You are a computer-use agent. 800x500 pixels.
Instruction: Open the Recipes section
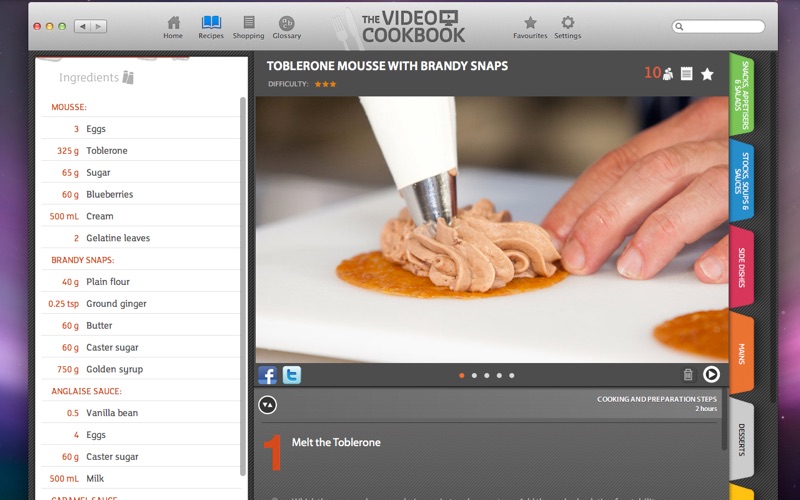click(211, 28)
